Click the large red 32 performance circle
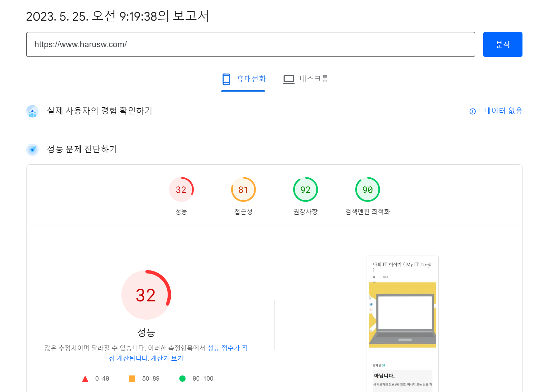The height and width of the screenshot is (392, 538). pos(146,295)
